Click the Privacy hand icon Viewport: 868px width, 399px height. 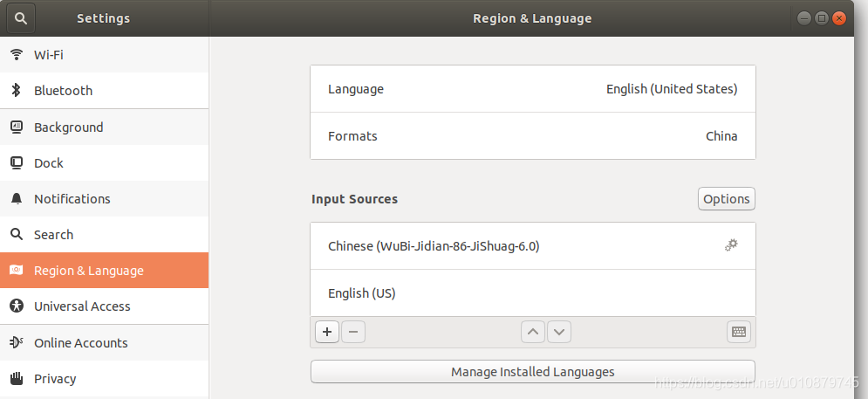pos(17,379)
